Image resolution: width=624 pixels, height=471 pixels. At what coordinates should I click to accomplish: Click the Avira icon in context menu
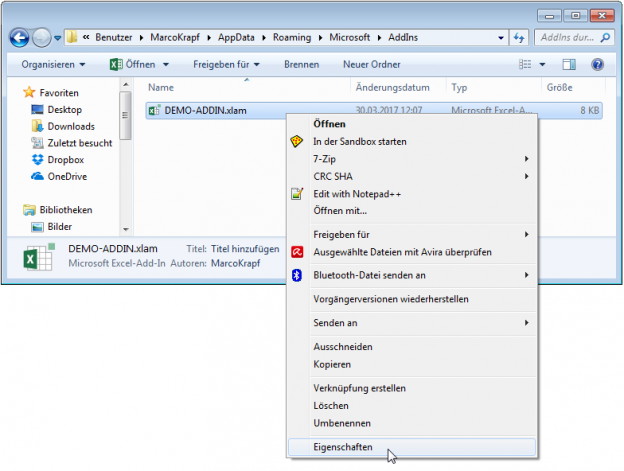pyautogui.click(x=296, y=251)
